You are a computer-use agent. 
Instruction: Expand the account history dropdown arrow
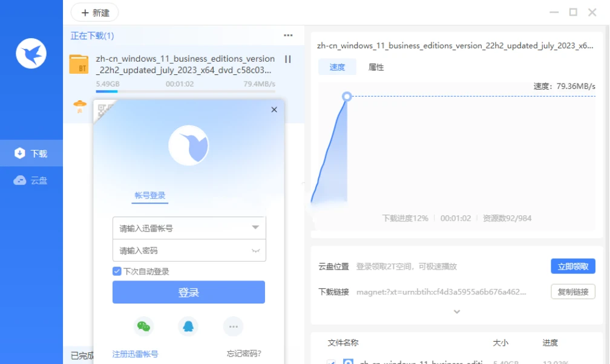pyautogui.click(x=255, y=228)
